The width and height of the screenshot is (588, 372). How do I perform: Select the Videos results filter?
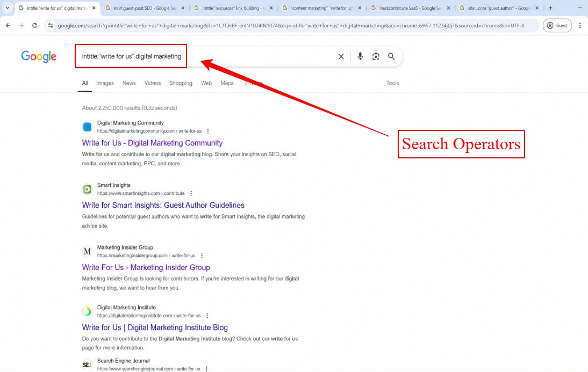[x=153, y=83]
